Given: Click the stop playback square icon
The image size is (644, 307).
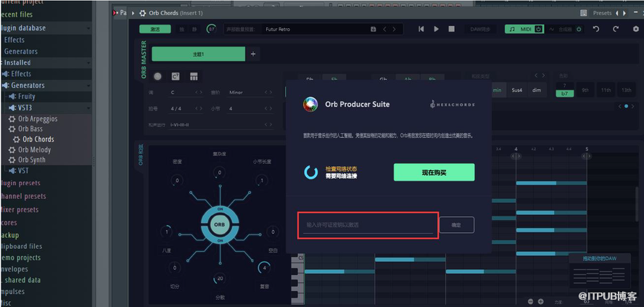Looking at the screenshot, I should coord(452,29).
